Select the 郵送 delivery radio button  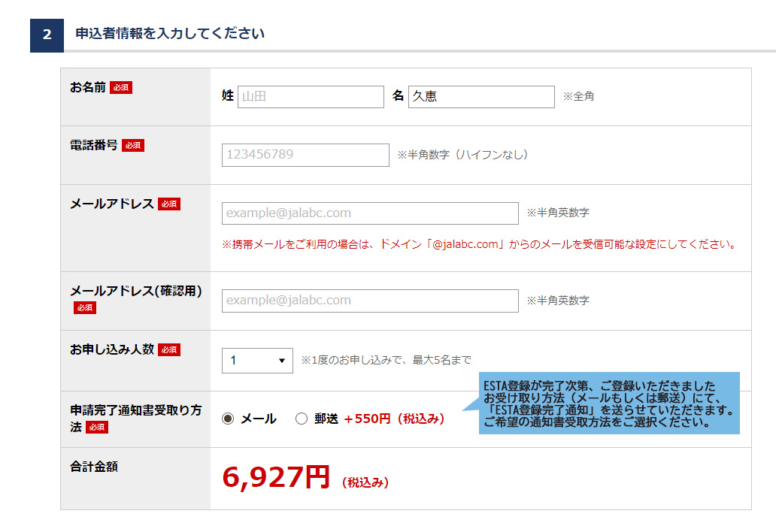(x=302, y=419)
